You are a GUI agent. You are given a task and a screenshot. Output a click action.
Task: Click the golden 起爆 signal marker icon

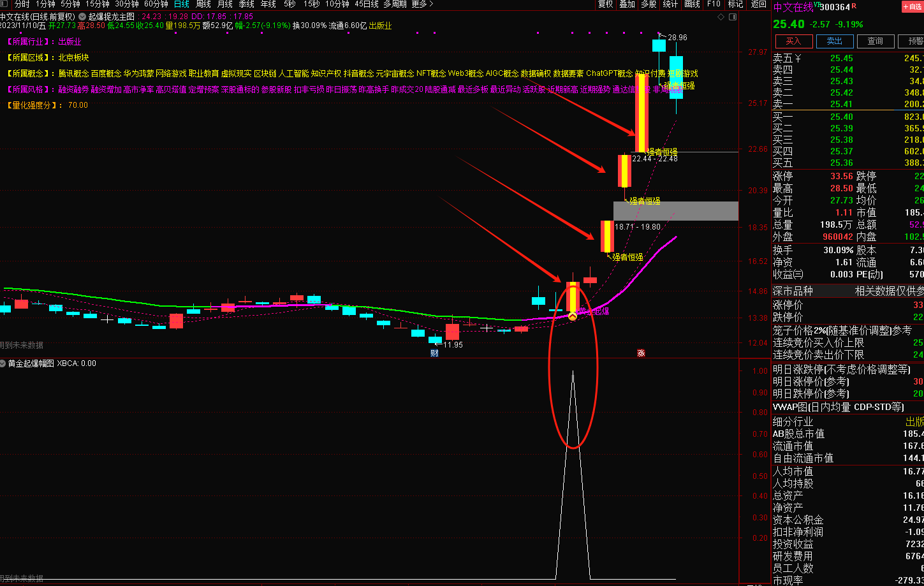[573, 315]
